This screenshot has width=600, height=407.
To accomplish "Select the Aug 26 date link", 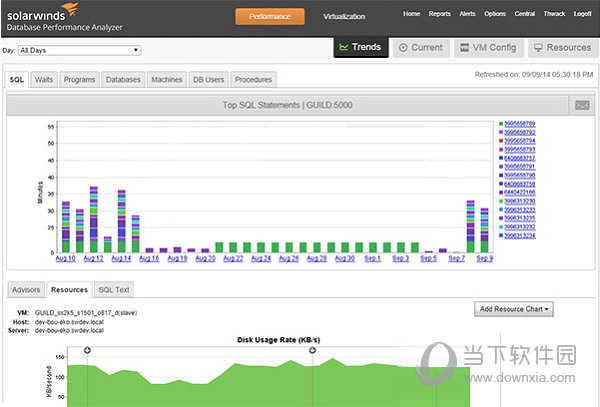I will [x=289, y=259].
